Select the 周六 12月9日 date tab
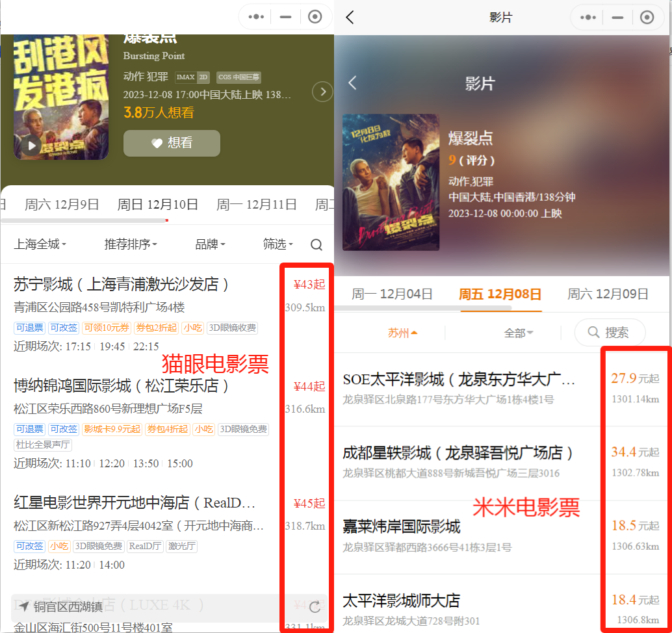This screenshot has width=672, height=633. 62,205
